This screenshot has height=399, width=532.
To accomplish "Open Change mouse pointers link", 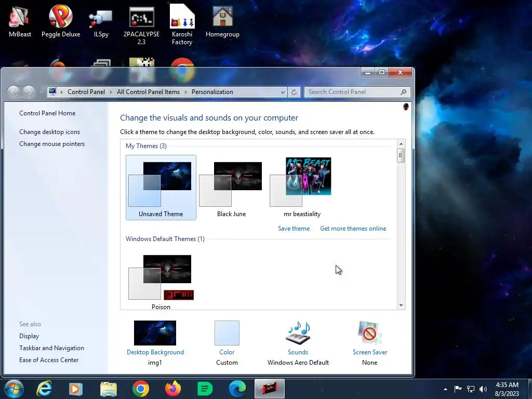I will 52,144.
